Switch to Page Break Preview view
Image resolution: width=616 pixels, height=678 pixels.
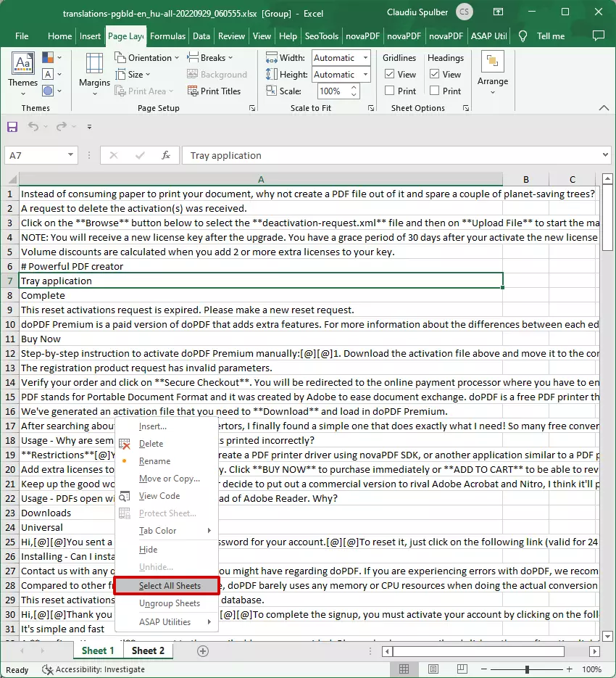462,669
